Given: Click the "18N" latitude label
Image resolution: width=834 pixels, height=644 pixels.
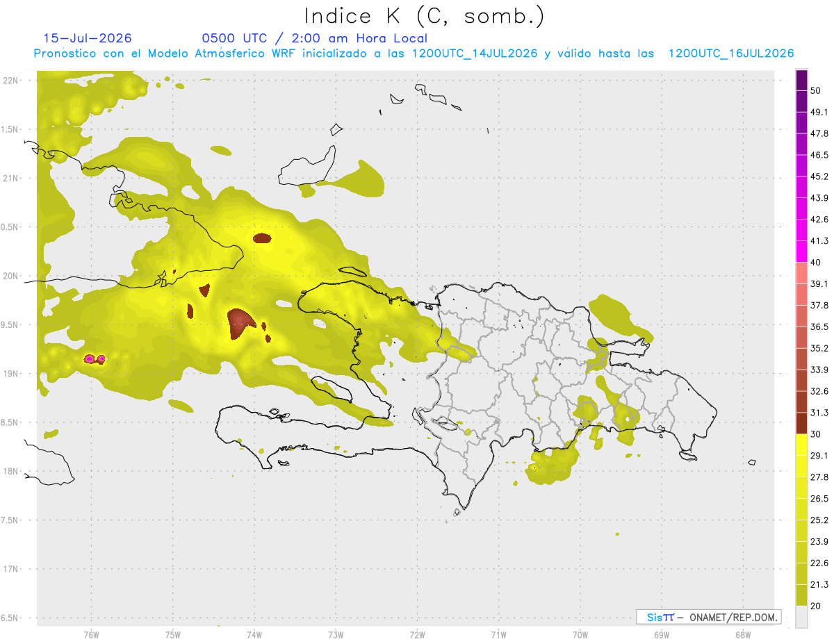Looking at the screenshot, I should [x=12, y=471].
